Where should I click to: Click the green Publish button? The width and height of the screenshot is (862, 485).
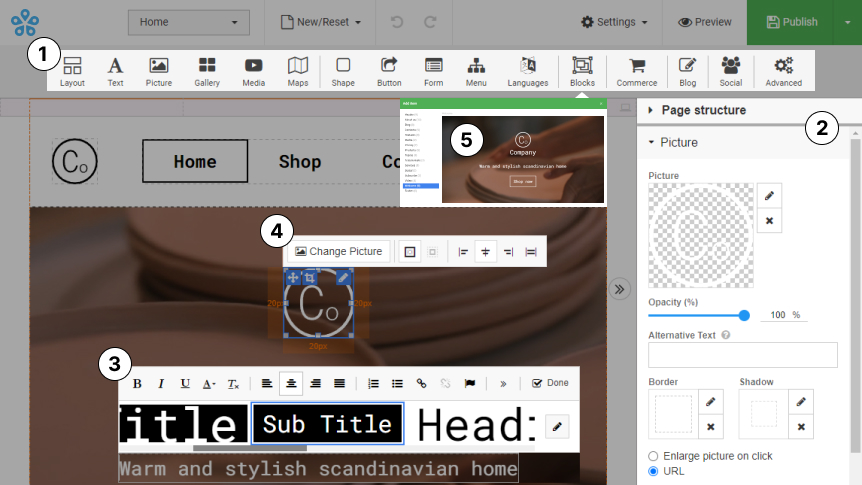(x=789, y=22)
